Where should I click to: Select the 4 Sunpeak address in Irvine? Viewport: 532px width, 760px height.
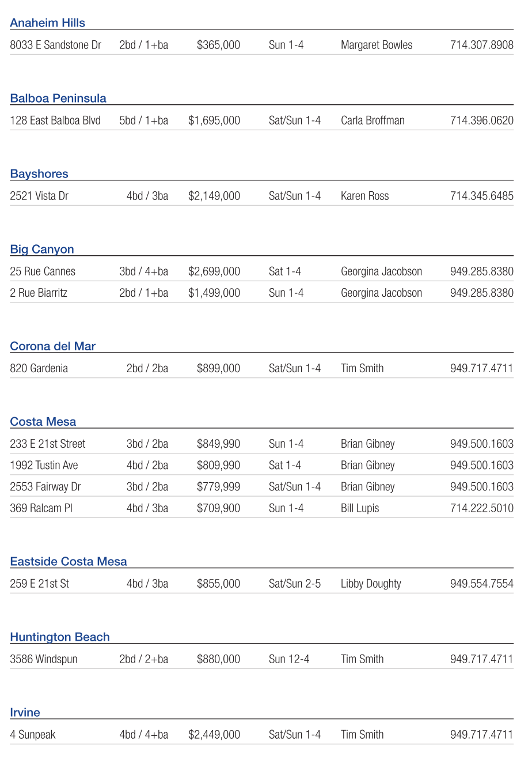coord(33,735)
